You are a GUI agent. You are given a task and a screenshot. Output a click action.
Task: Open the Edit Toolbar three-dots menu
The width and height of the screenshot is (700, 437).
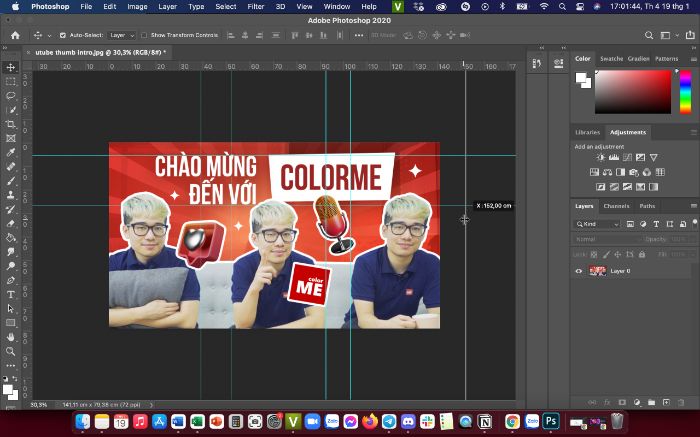click(11, 366)
